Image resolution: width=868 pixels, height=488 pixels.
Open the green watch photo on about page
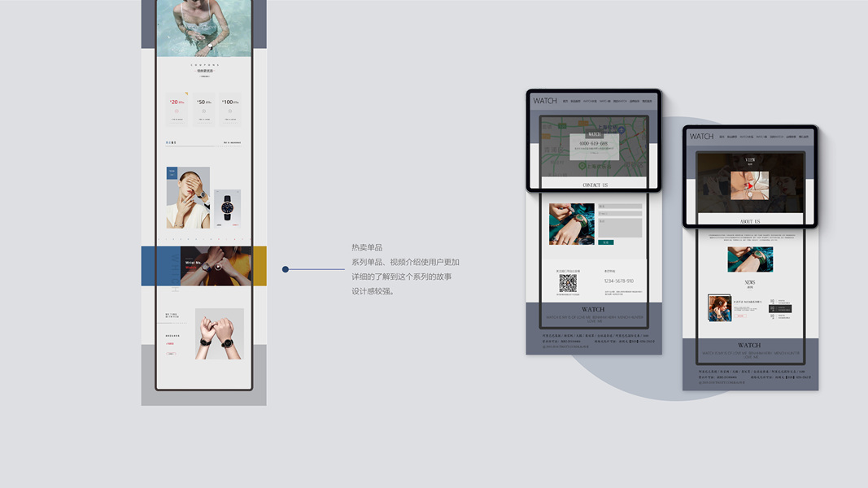[x=750, y=259]
